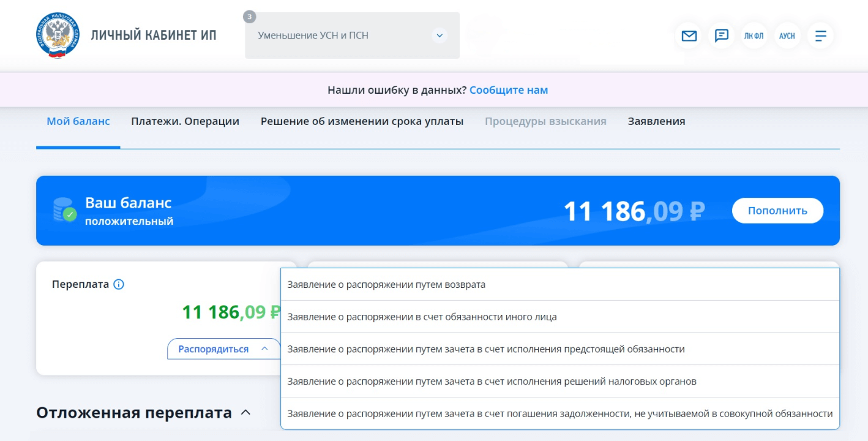Viewport: 868px width, 441px height.
Task: Open the chat messages icon
Action: coord(722,36)
